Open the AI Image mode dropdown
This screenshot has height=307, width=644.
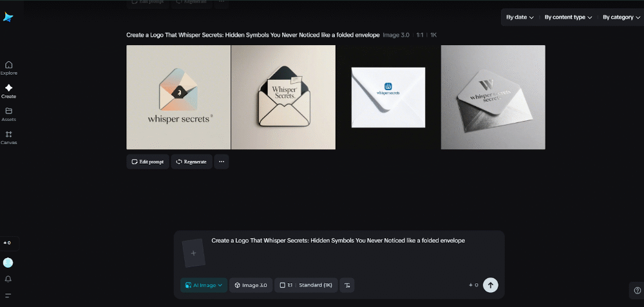[204, 285]
